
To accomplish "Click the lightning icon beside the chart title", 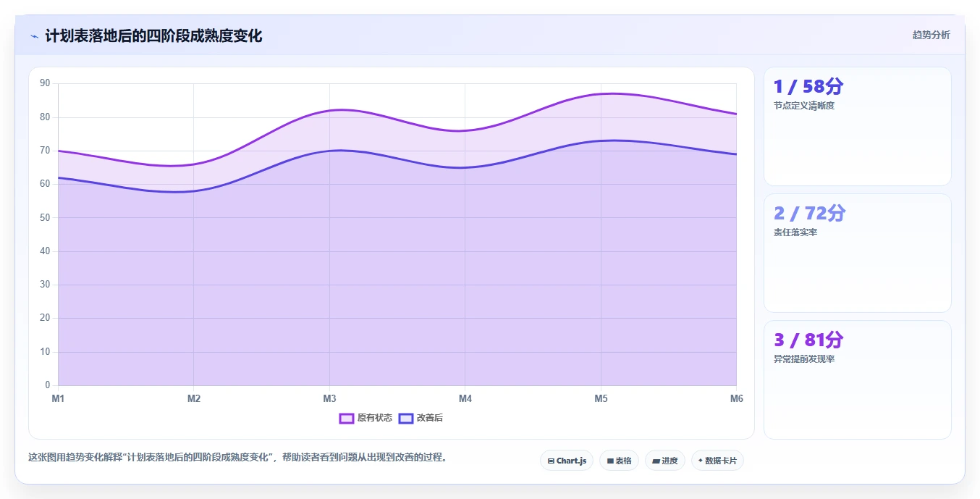I will (34, 36).
